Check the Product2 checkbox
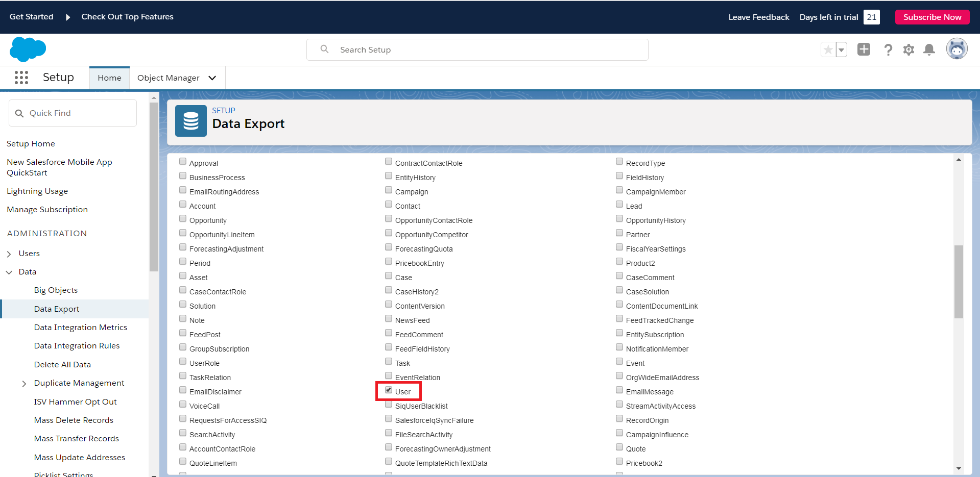 619,262
